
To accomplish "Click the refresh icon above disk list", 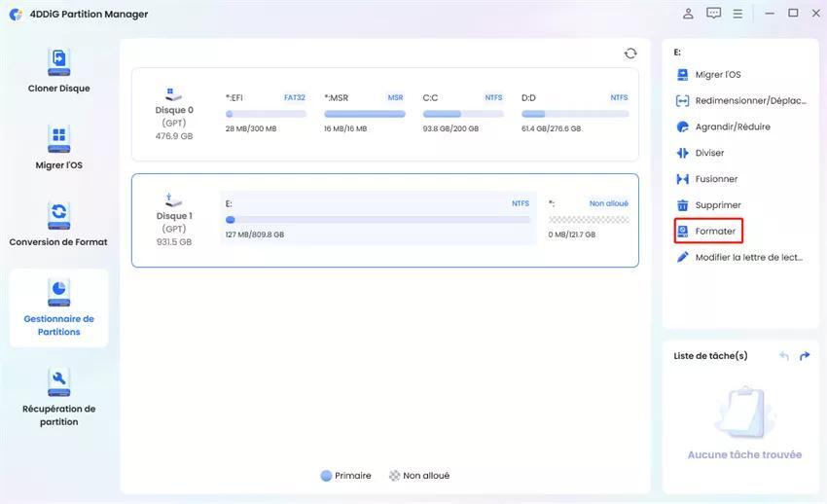I will click(630, 54).
